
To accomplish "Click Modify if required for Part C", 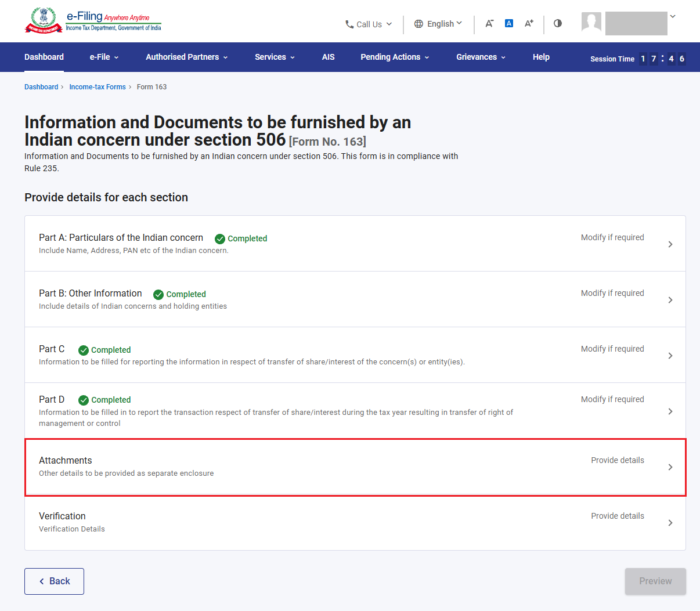I will click(612, 349).
